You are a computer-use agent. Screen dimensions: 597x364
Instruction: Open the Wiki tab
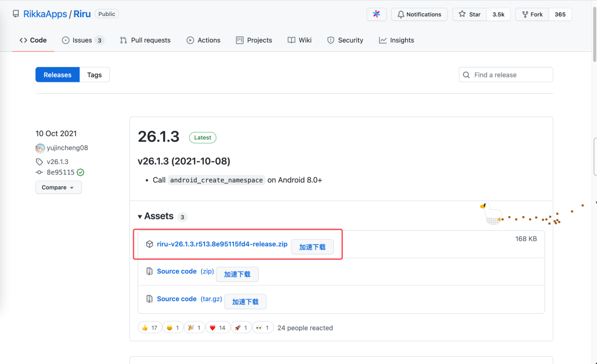click(300, 40)
